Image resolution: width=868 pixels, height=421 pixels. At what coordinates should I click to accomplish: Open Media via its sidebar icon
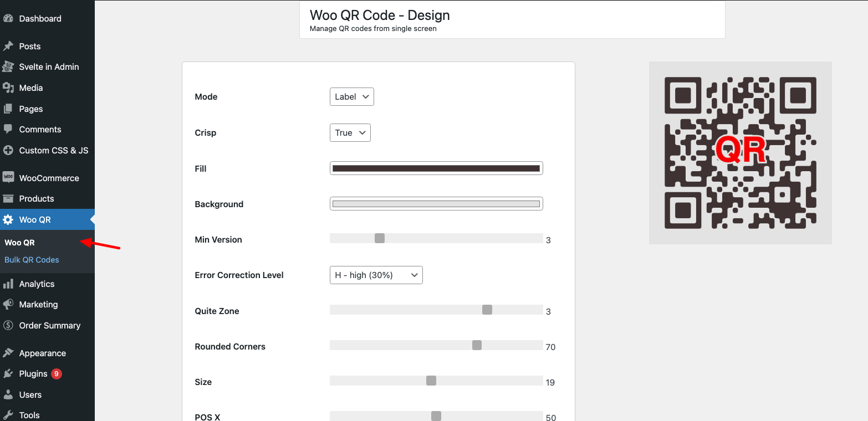pyautogui.click(x=8, y=88)
